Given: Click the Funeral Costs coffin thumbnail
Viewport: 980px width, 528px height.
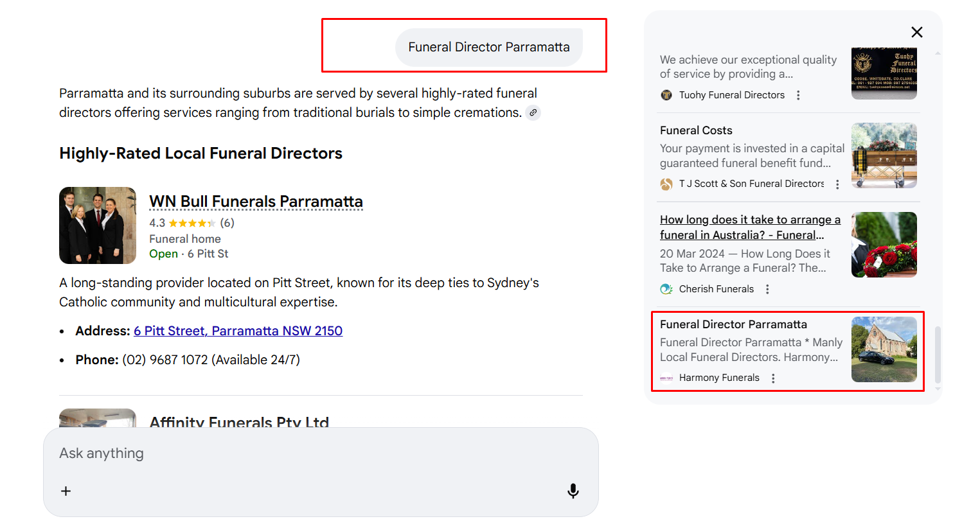Looking at the screenshot, I should tap(884, 155).
